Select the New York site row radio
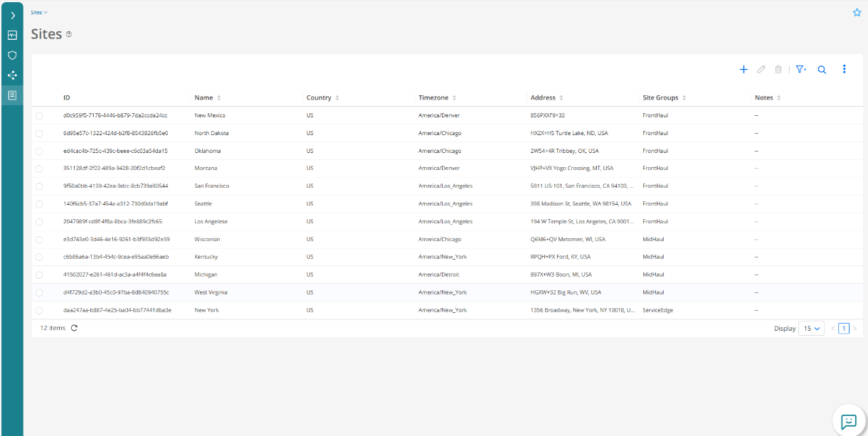Screen dimensions: 868x436 [x=39, y=310]
